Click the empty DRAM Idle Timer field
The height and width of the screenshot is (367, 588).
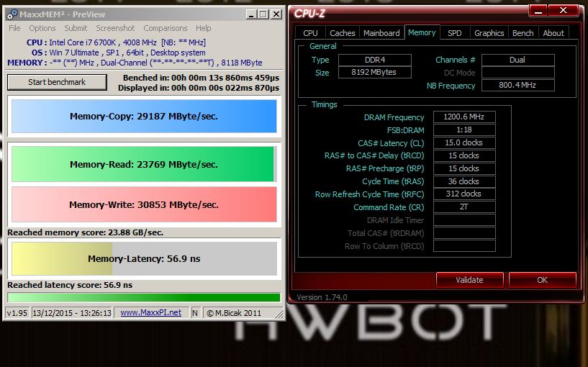click(464, 219)
